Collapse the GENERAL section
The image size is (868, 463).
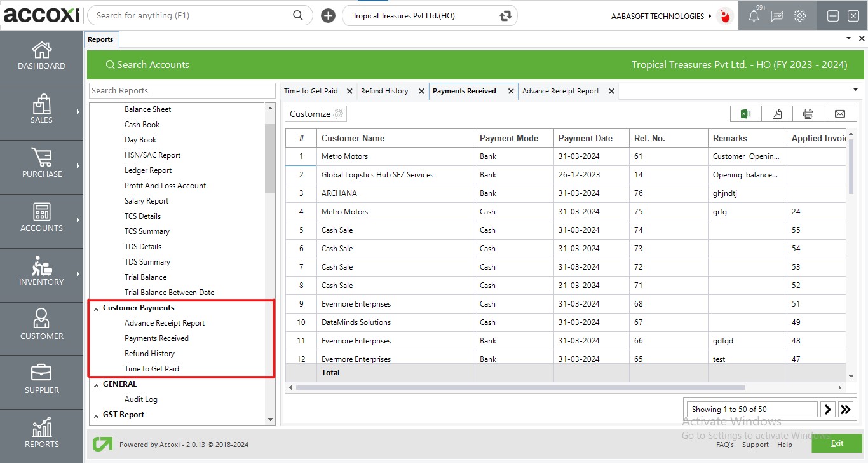tap(97, 384)
